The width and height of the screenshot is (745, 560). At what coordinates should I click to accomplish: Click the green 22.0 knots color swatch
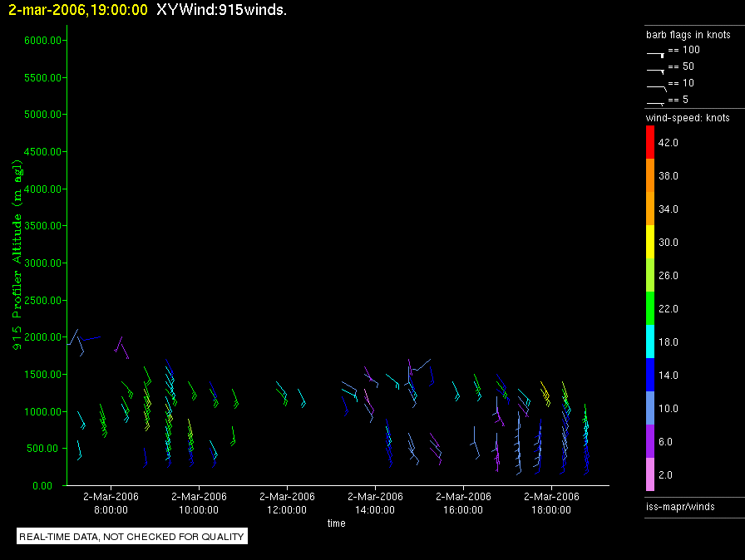pyautogui.click(x=650, y=308)
